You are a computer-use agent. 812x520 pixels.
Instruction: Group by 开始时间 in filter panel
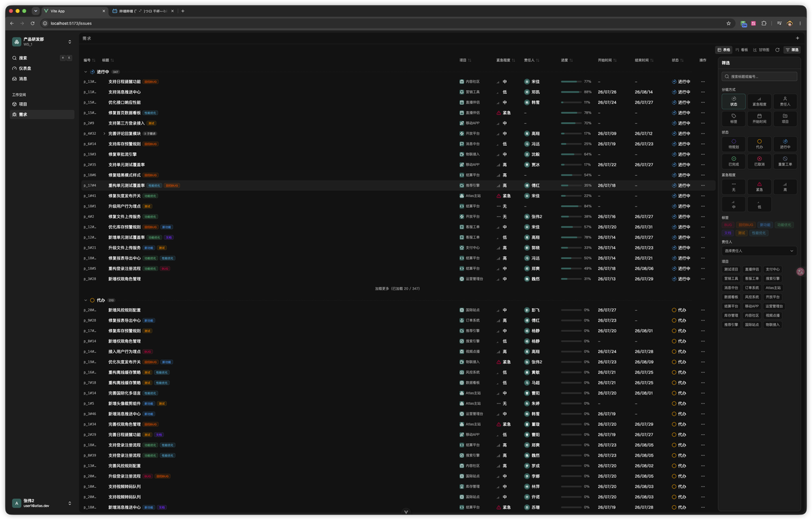(x=759, y=119)
